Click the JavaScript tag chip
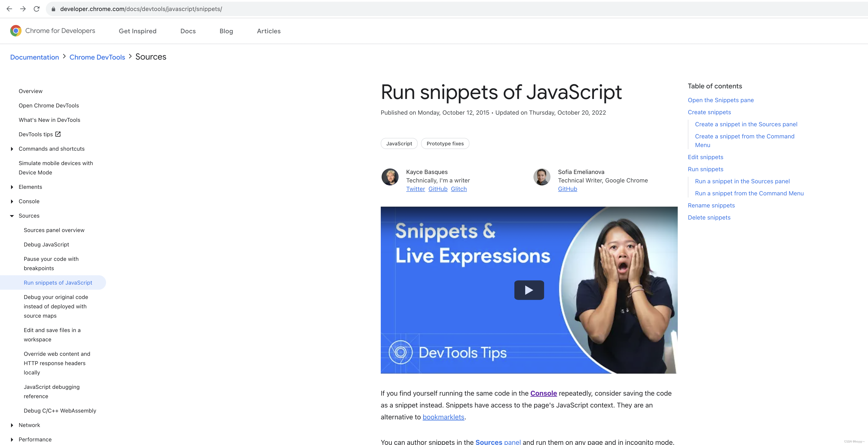Image resolution: width=868 pixels, height=445 pixels. click(x=399, y=143)
